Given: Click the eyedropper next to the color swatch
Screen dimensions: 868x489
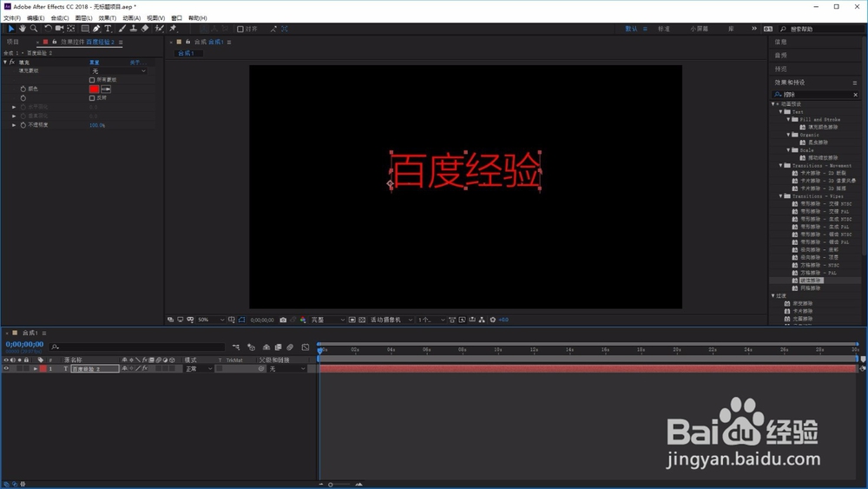Looking at the screenshot, I should [106, 89].
